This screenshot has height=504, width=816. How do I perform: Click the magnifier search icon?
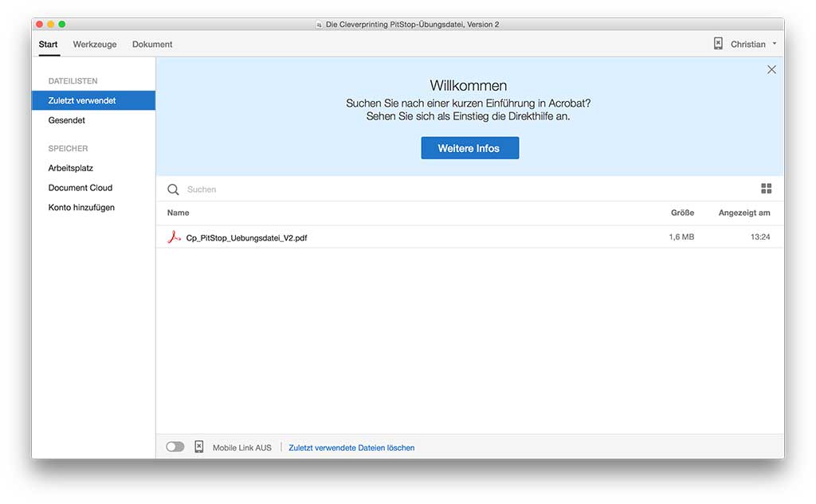[173, 189]
